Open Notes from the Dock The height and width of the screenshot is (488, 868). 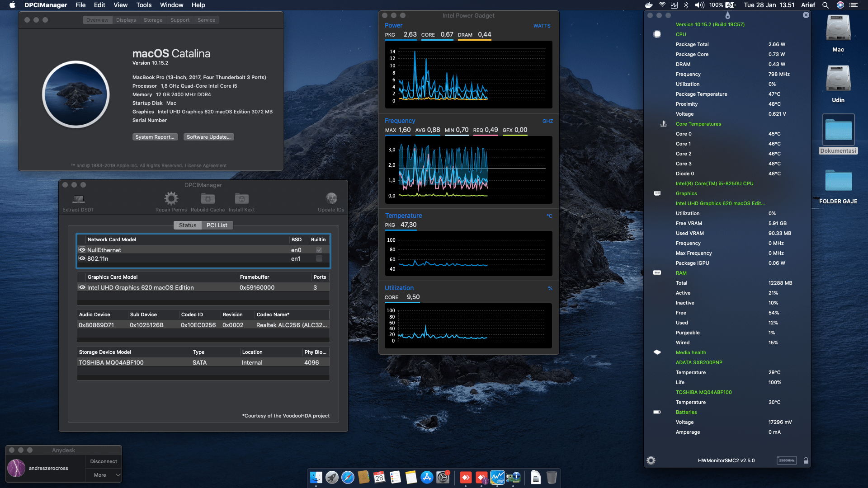(411, 477)
